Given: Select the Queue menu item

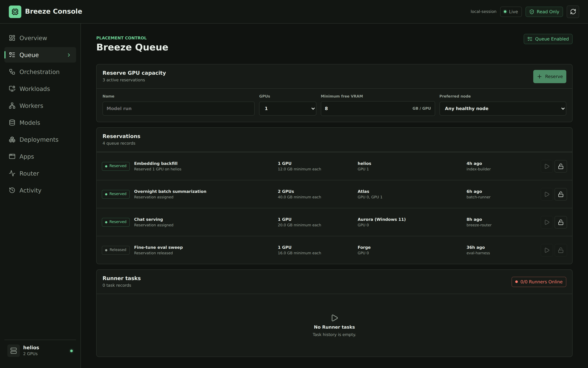Looking at the screenshot, I should click(x=40, y=55).
